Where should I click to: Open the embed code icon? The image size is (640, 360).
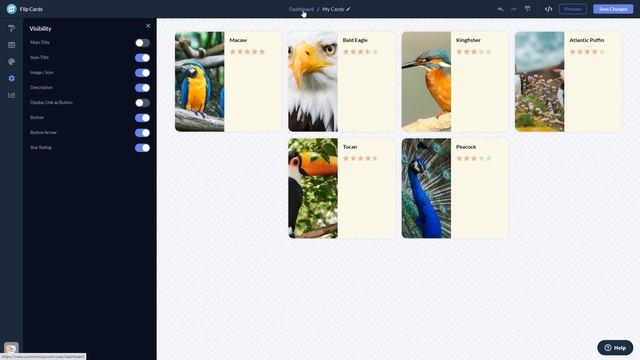[548, 9]
